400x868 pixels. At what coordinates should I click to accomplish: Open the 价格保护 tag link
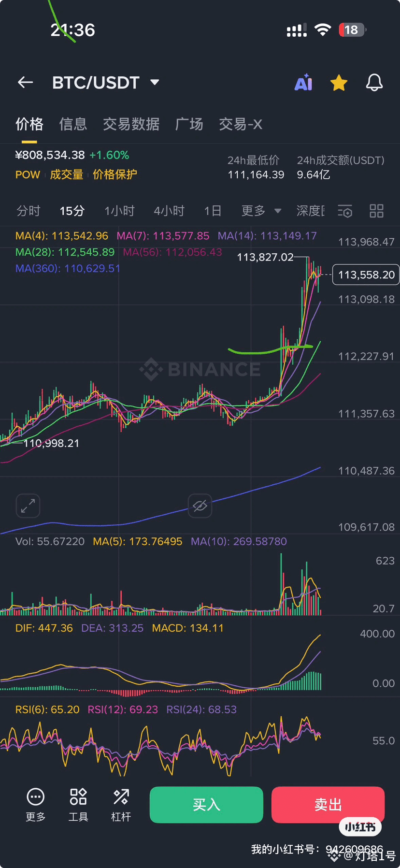pos(115,174)
